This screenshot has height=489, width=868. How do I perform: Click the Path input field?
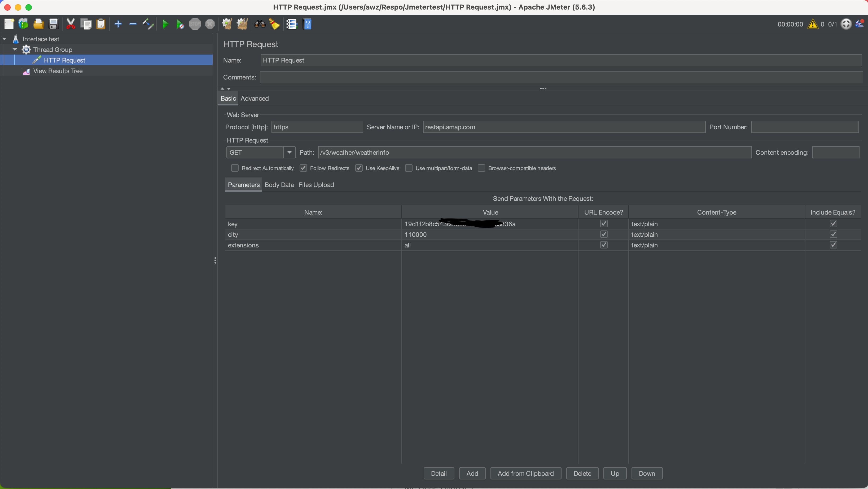(535, 152)
